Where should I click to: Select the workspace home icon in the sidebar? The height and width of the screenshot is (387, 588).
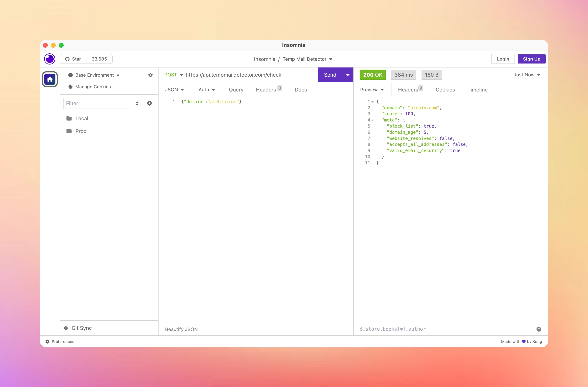coord(50,79)
